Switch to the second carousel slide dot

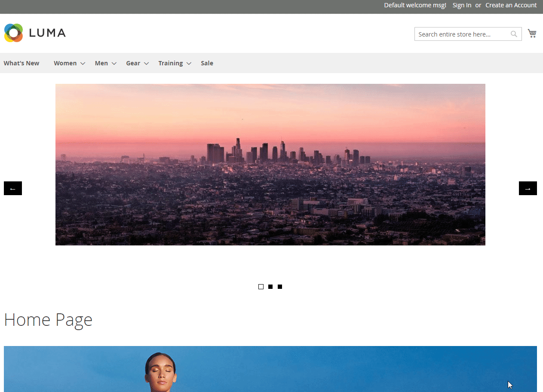[270, 287]
